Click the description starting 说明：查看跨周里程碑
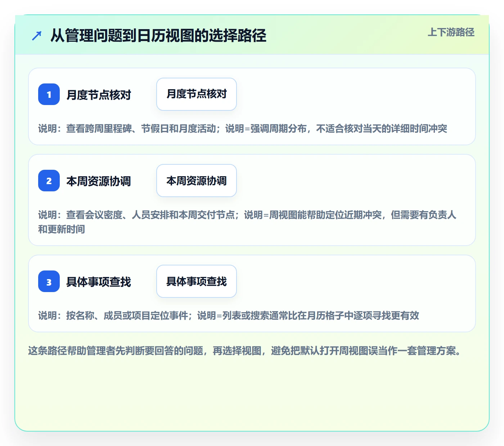The width and height of the screenshot is (504, 446). (243, 129)
